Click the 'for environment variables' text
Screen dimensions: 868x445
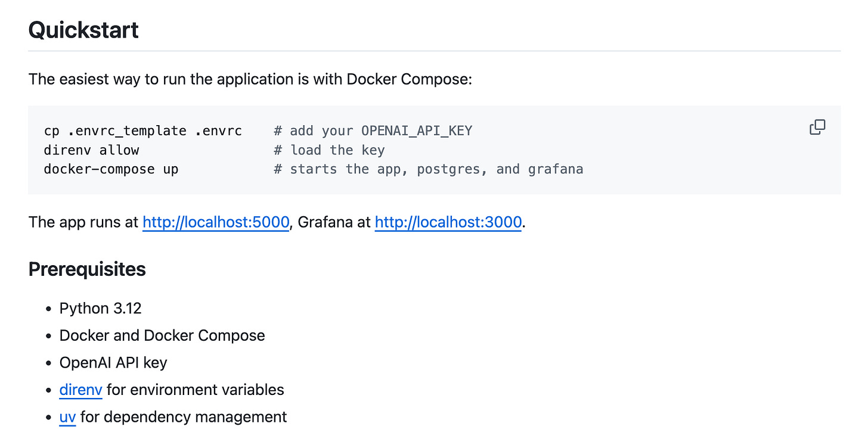[196, 390]
